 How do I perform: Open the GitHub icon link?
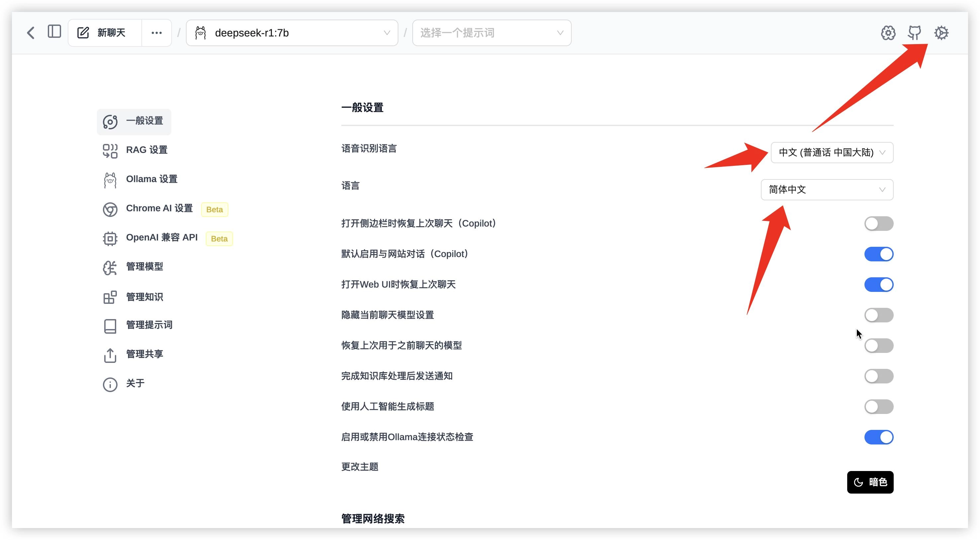point(915,33)
